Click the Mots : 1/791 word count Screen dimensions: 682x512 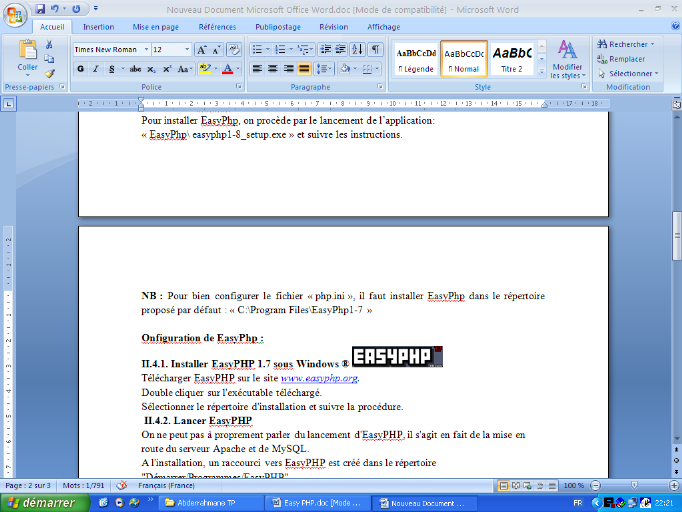tap(84, 485)
